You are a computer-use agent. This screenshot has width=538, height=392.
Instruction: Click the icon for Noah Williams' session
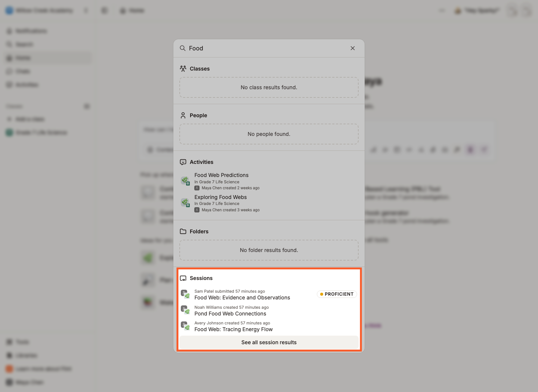(x=185, y=310)
